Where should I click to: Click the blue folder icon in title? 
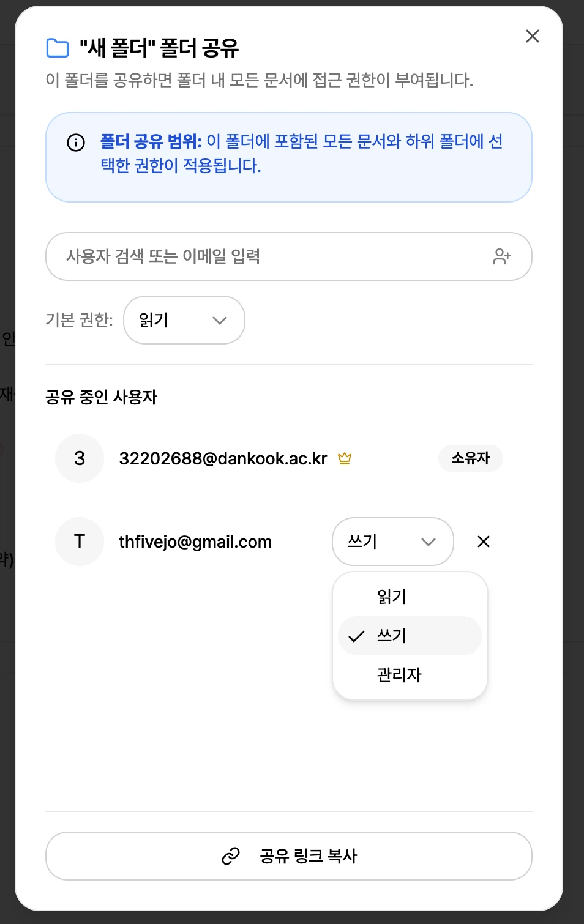[58, 48]
